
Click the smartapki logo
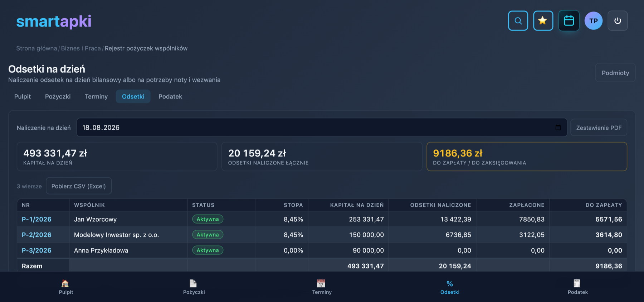pos(54,21)
